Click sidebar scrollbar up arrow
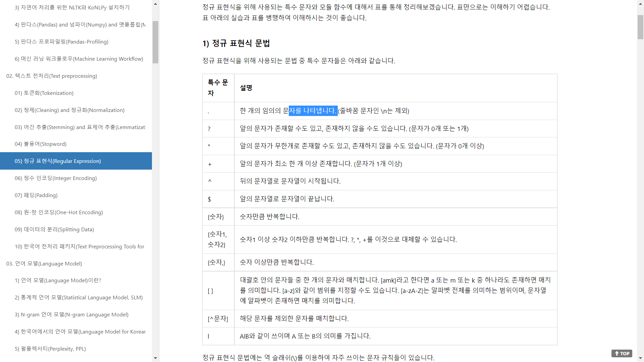The height and width of the screenshot is (362, 644). 155,4
